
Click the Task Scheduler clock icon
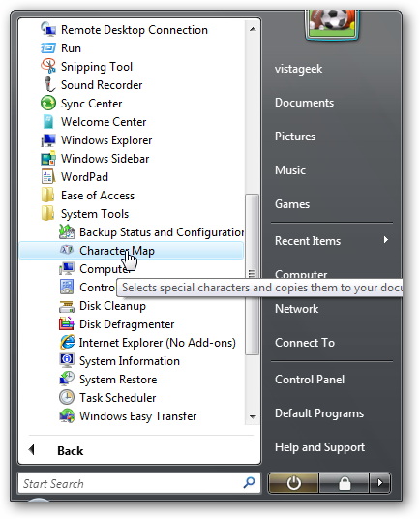coord(67,397)
